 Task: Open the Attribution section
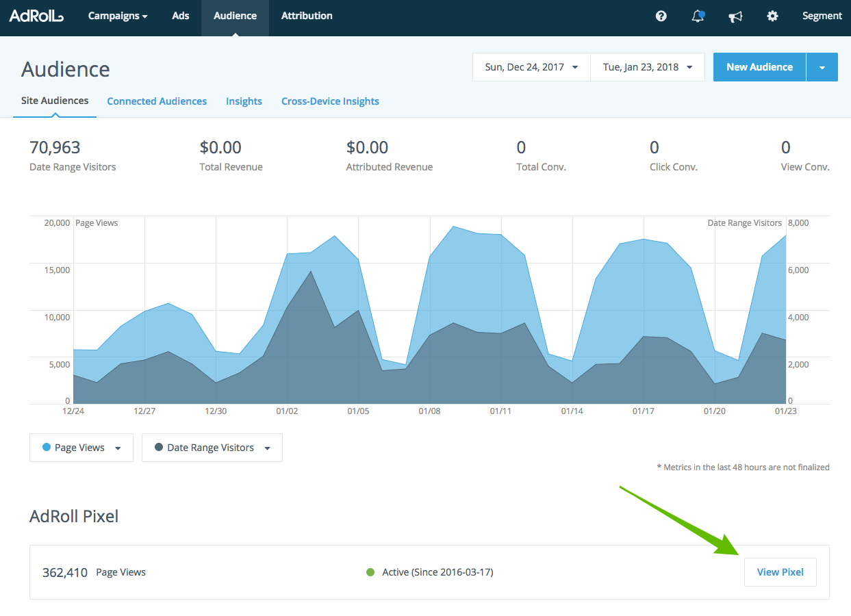pyautogui.click(x=307, y=15)
